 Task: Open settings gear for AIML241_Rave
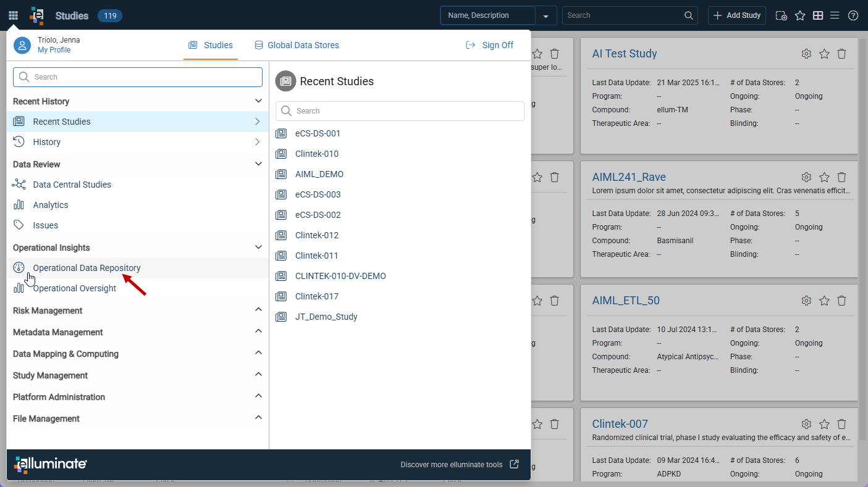pos(806,177)
